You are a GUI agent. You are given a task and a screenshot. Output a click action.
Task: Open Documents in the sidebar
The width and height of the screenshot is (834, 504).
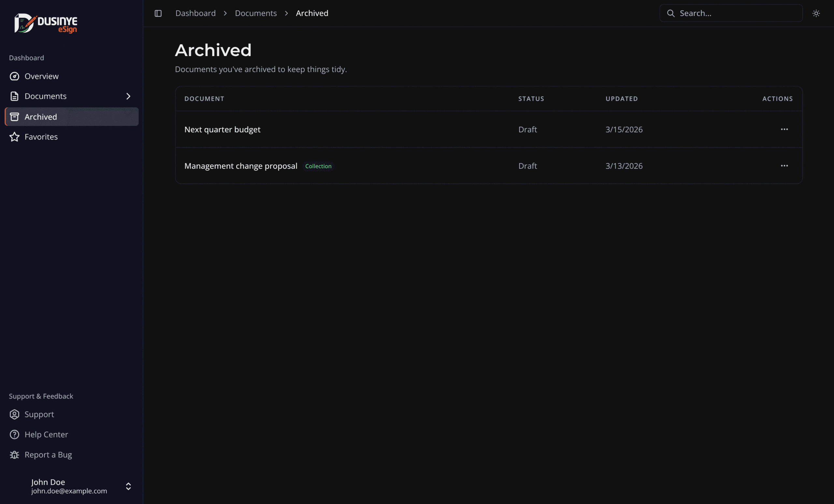coord(72,96)
